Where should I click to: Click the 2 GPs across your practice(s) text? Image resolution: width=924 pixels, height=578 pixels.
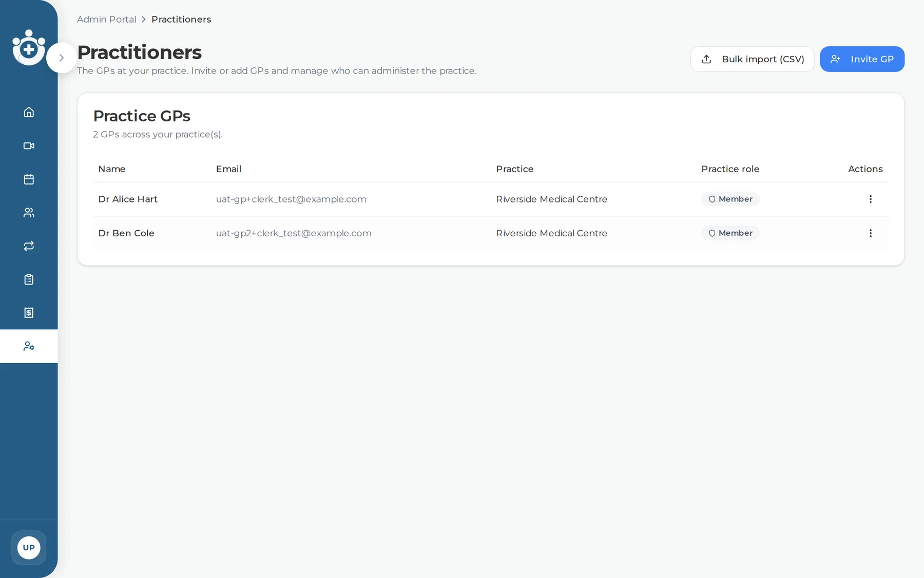158,135
